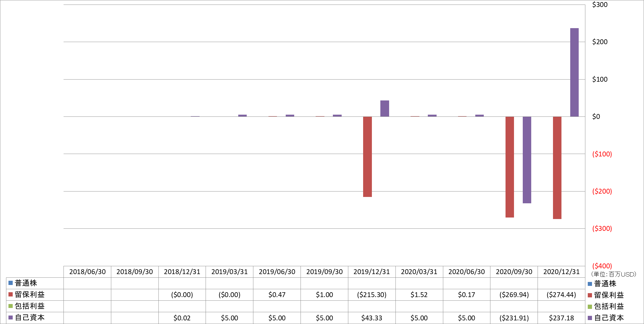Click the ($269.94) retained earnings cell
This screenshot has height=324, width=644.
[x=514, y=295]
